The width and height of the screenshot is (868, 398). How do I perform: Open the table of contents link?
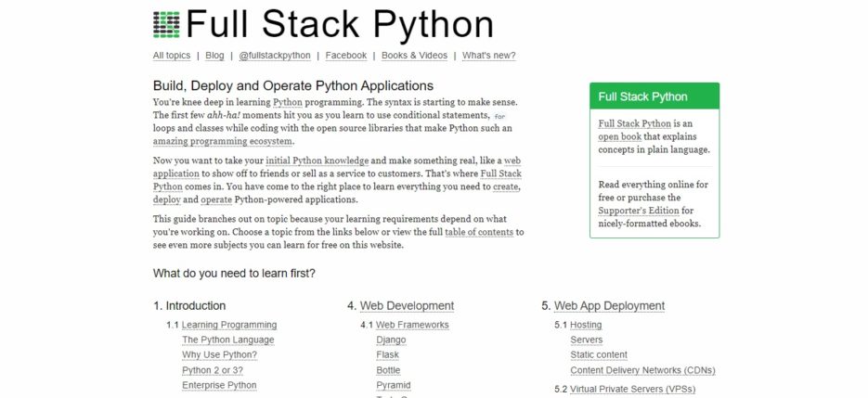479,232
